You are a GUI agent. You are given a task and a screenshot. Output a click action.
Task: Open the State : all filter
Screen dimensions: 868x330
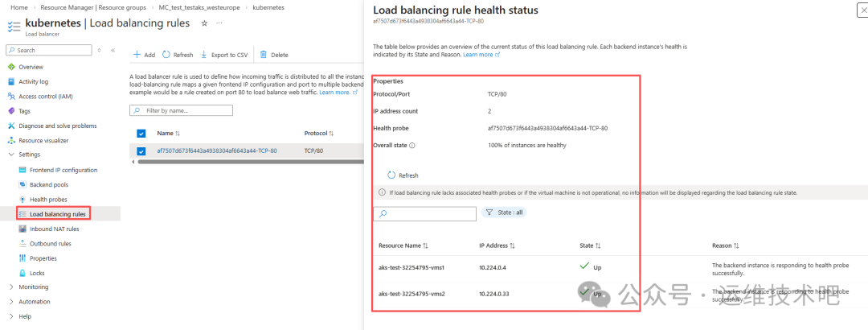click(x=504, y=212)
